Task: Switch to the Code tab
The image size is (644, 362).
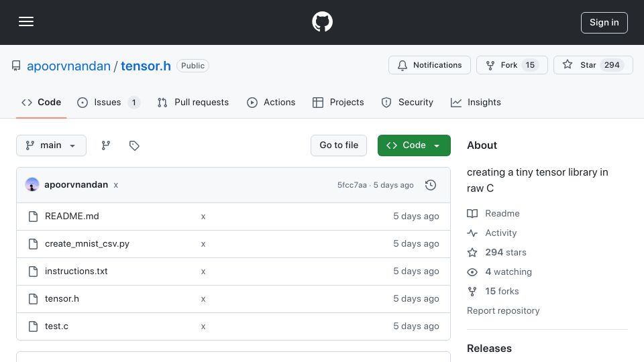Action: click(41, 102)
